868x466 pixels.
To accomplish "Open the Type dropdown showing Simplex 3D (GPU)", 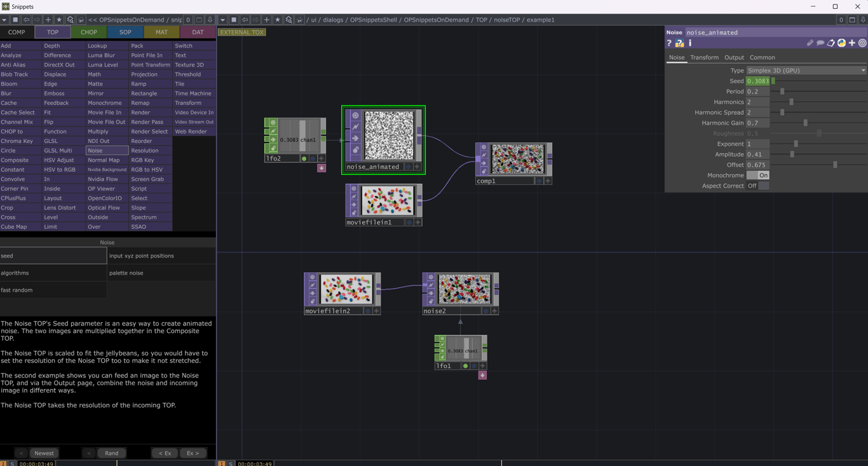I will [805, 70].
